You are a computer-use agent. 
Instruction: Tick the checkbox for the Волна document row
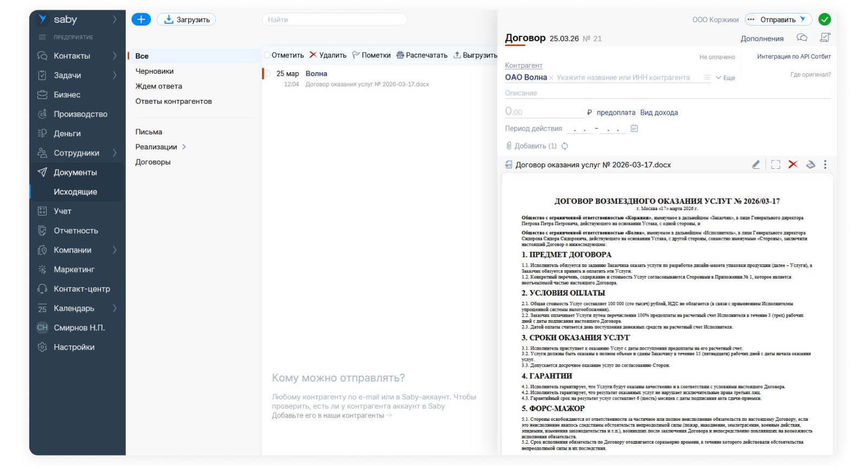pos(267,74)
